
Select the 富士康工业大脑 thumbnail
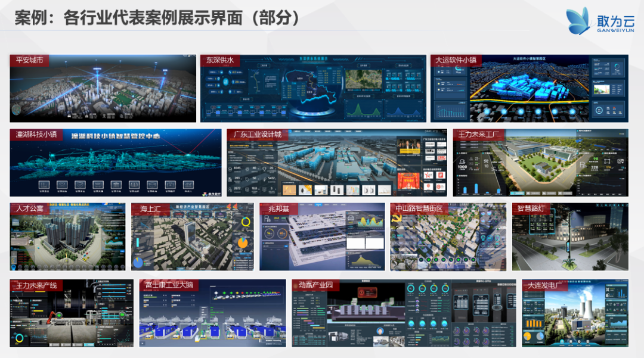[x=213, y=313]
